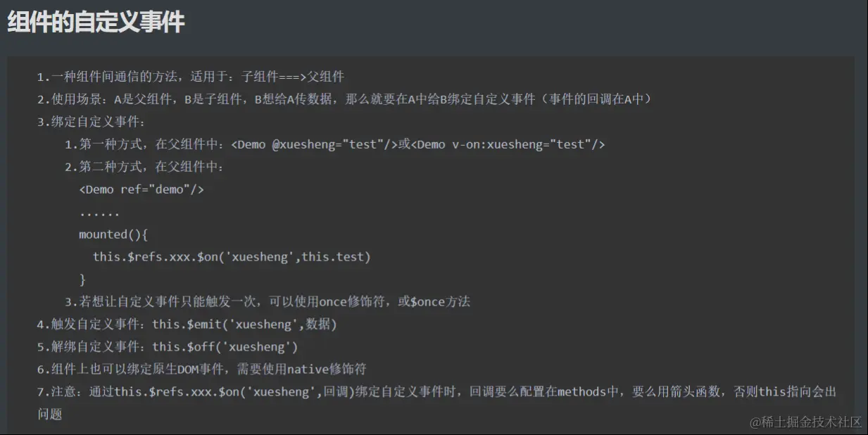This screenshot has height=435, width=868.
Task: Click the line mentioning once修饰符 and $once方法
Action: [268, 302]
